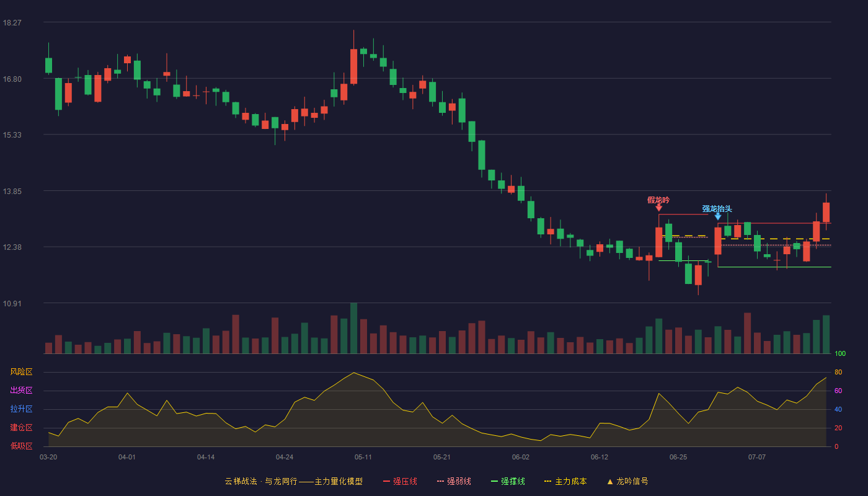This screenshot has width=868, height=496.
Task: Click the red 20 indicator scale value
Action: click(x=838, y=428)
